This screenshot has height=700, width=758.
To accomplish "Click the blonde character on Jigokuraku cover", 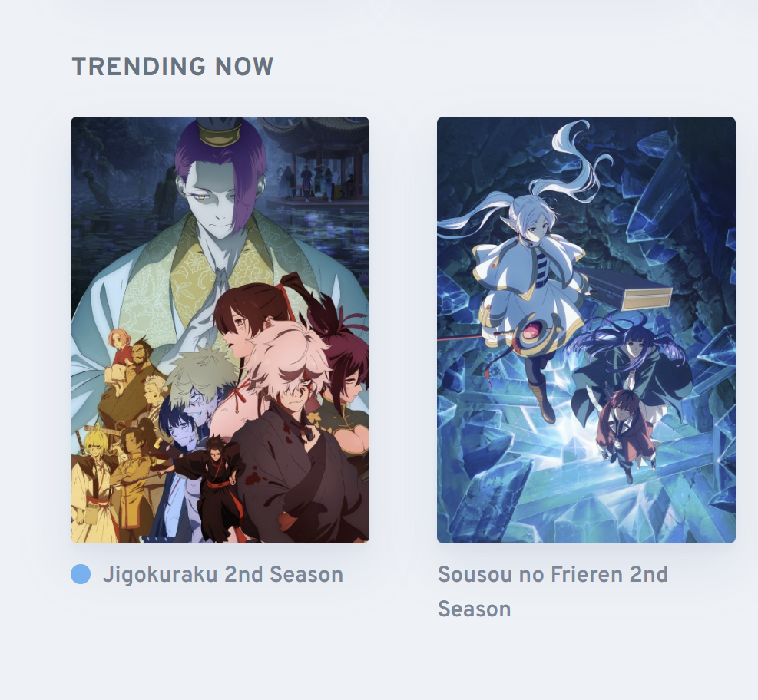I will [97, 483].
